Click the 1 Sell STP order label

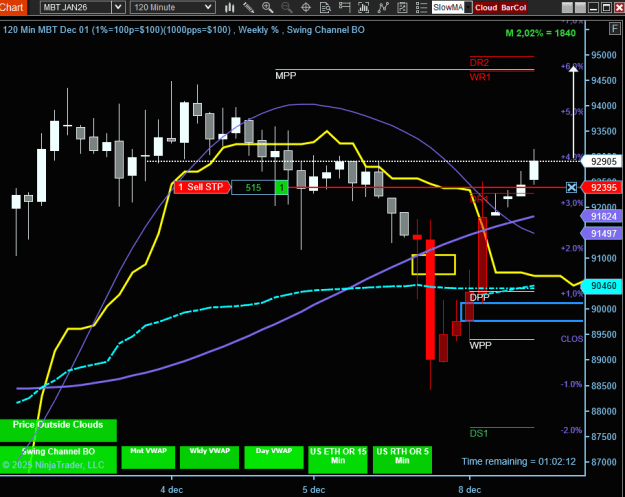pos(202,187)
